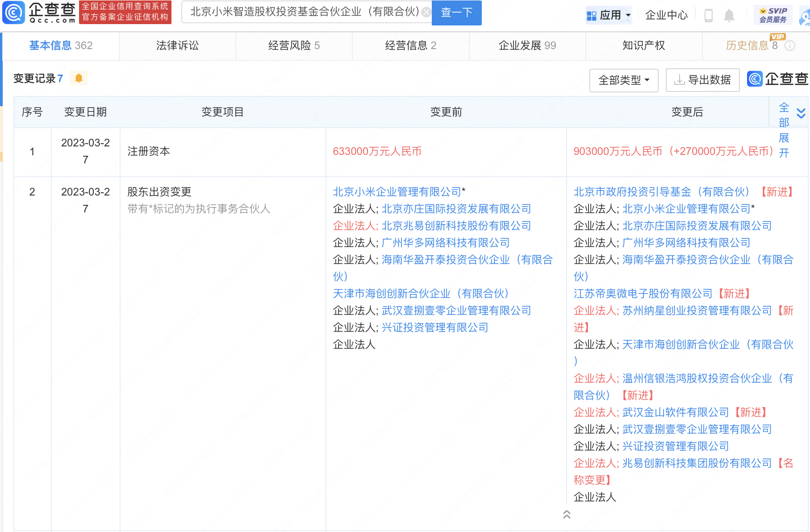
Task: Select 注册资本 change item cell
Action: 223,152
